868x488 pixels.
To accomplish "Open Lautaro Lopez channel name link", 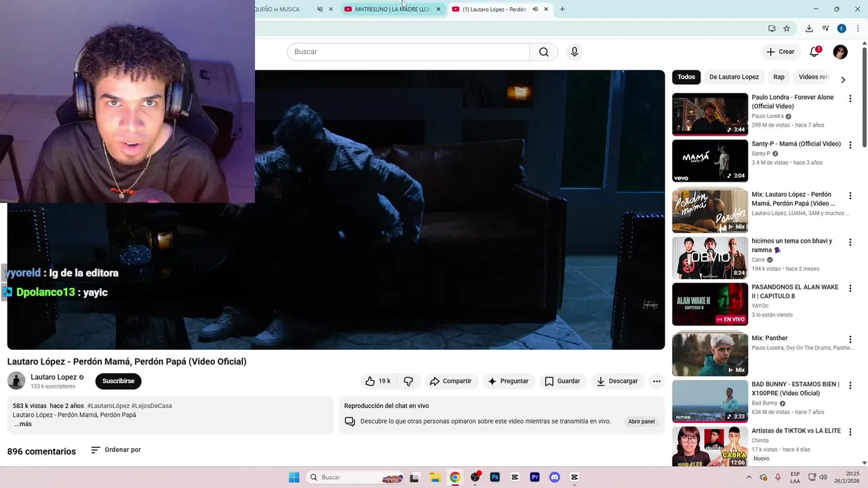I will click(54, 378).
